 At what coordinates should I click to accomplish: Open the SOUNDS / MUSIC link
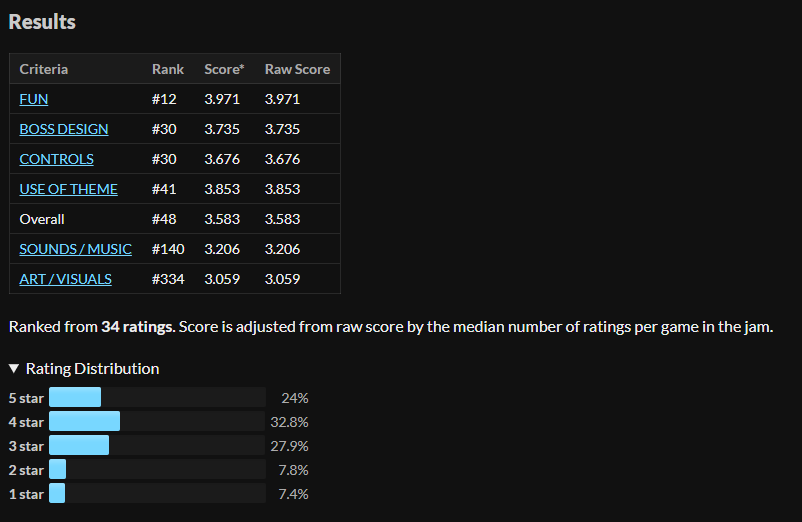pyautogui.click(x=76, y=249)
